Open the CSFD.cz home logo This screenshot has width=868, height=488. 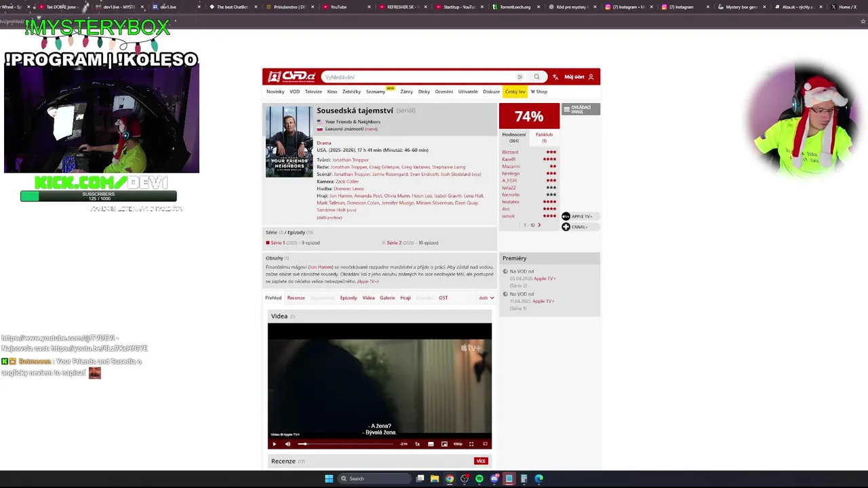tap(292, 77)
